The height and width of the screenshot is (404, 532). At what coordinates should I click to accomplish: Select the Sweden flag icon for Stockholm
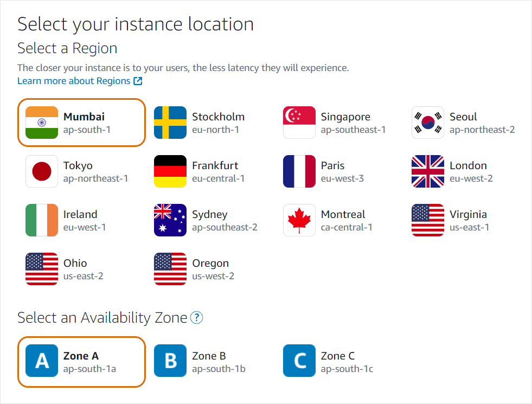(x=170, y=123)
